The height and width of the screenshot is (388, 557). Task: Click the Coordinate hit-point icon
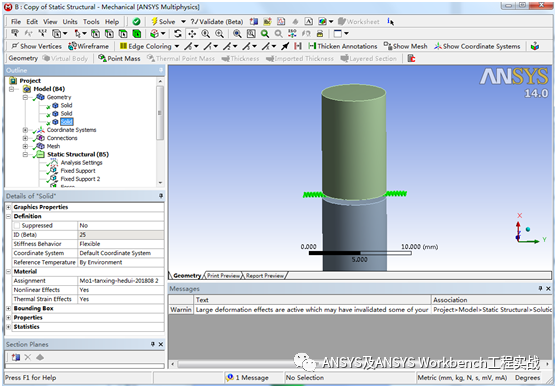click(x=43, y=34)
